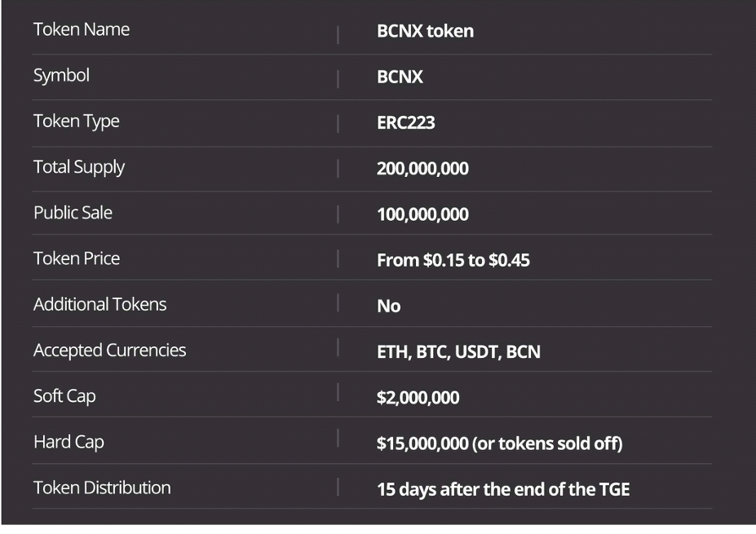Click the $2,000,000 soft cap value
Viewport: 756px width, 534px height.
pos(418,398)
